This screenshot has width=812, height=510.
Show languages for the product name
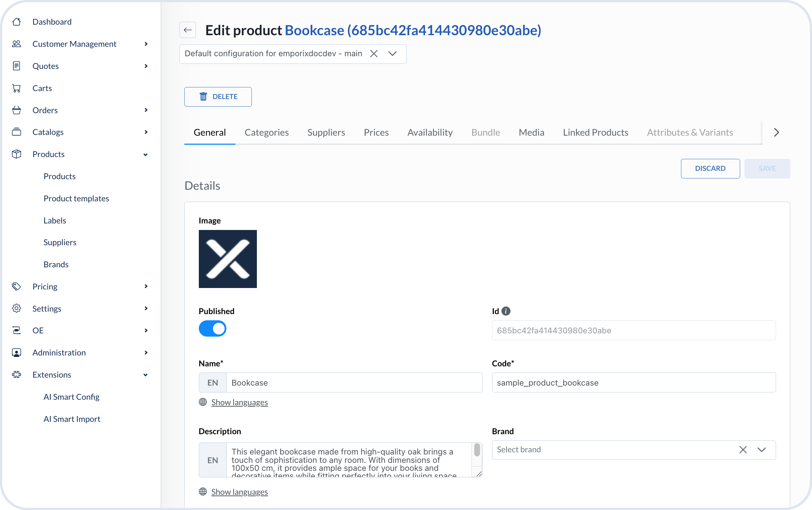coord(239,402)
